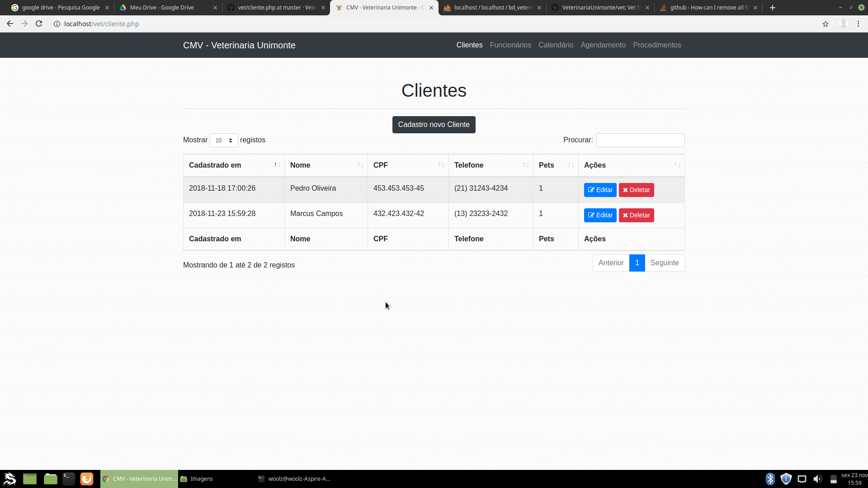Image resolution: width=868 pixels, height=488 pixels.
Task: Click the taskbar clock date
Action: click(x=854, y=479)
